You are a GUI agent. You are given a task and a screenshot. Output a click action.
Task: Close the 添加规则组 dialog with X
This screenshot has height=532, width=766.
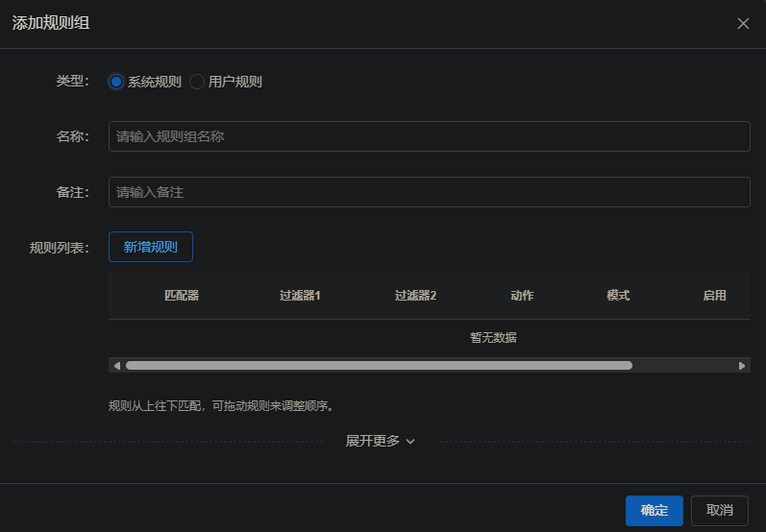[743, 24]
